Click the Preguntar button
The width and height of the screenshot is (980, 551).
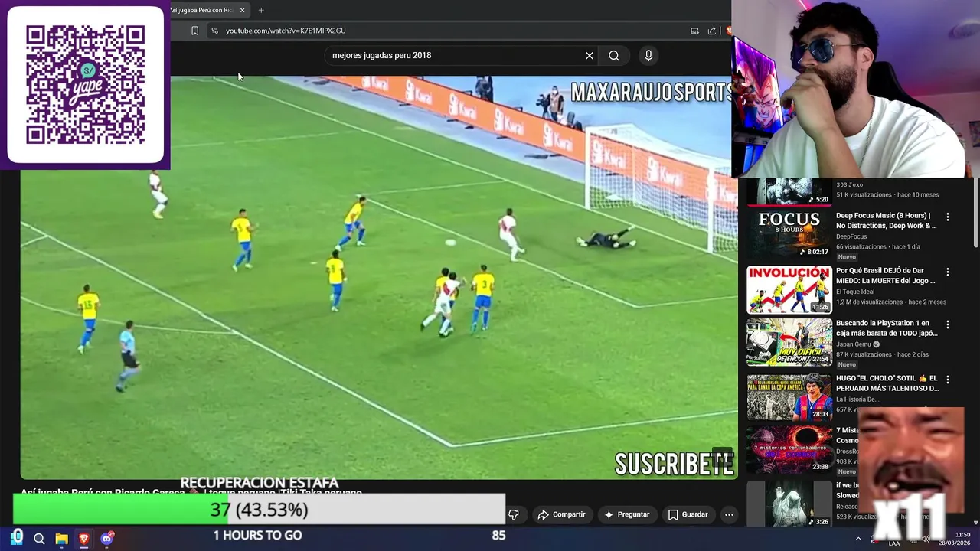pyautogui.click(x=627, y=515)
